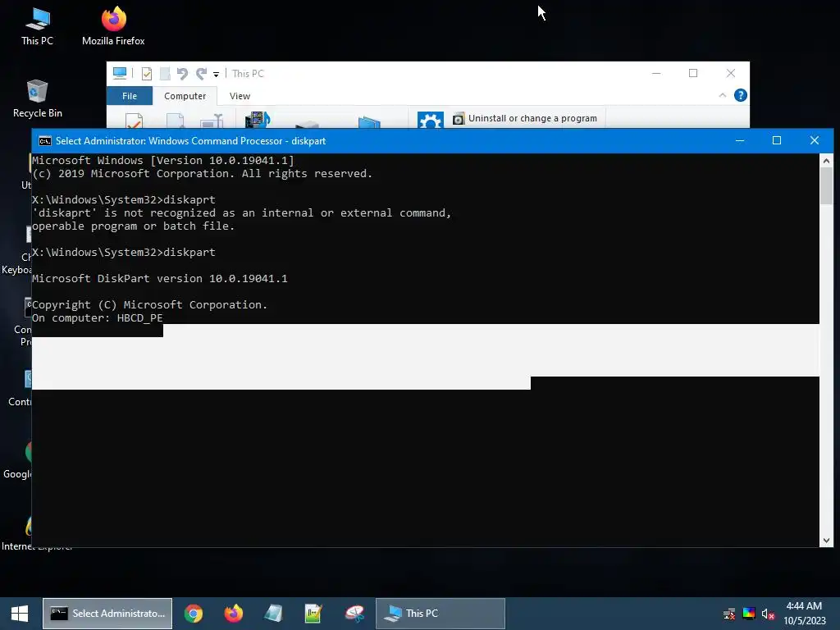
Task: Click the Open Settings gear icon in ribbon
Action: tap(430, 121)
